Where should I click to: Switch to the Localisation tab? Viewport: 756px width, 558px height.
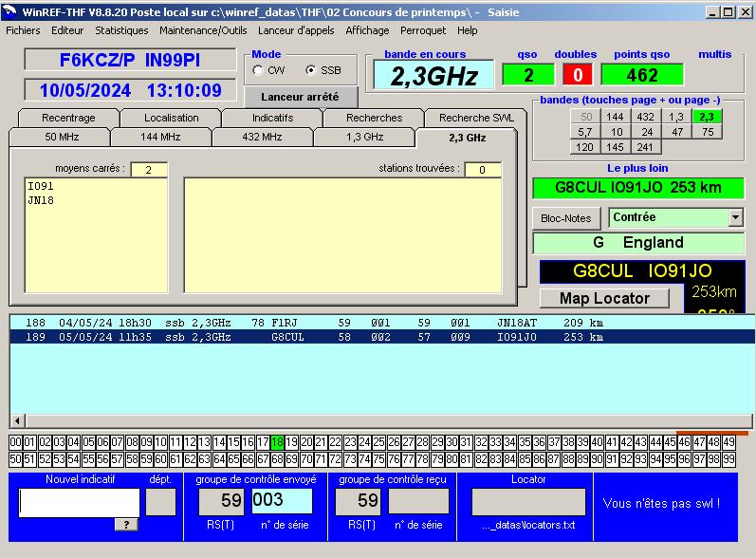click(171, 118)
